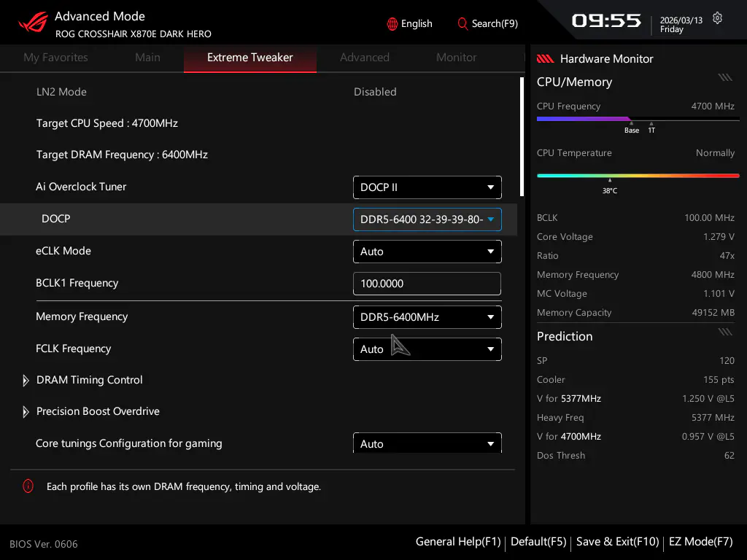The height and width of the screenshot is (560, 747).
Task: Click Target CPU Speed : 4700MHz text
Action: point(107,123)
